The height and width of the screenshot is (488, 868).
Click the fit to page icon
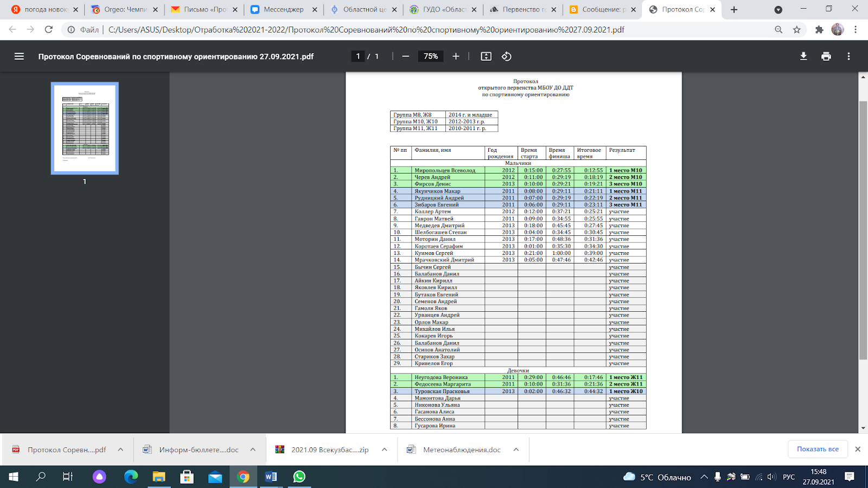pyautogui.click(x=486, y=56)
